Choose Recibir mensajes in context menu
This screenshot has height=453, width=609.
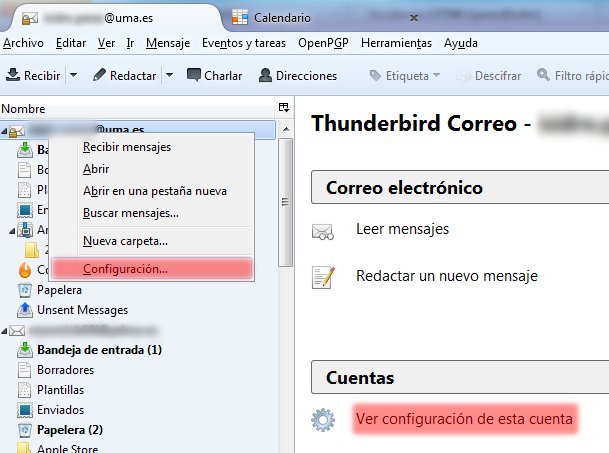click(x=127, y=147)
